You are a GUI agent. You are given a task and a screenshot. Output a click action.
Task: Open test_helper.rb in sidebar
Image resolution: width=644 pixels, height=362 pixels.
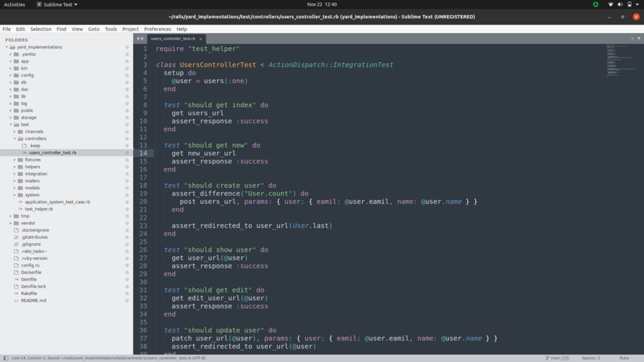tap(38, 209)
